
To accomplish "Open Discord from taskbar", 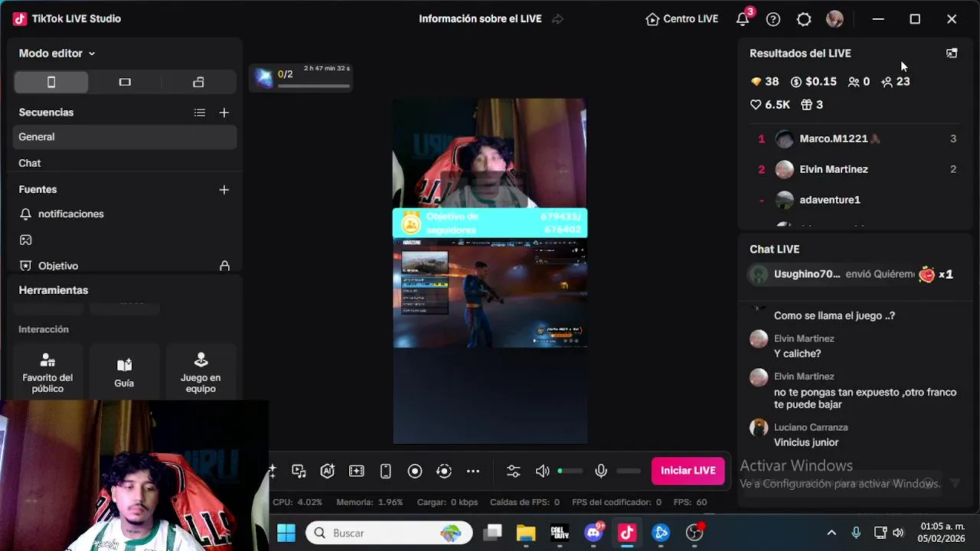I will (x=593, y=533).
